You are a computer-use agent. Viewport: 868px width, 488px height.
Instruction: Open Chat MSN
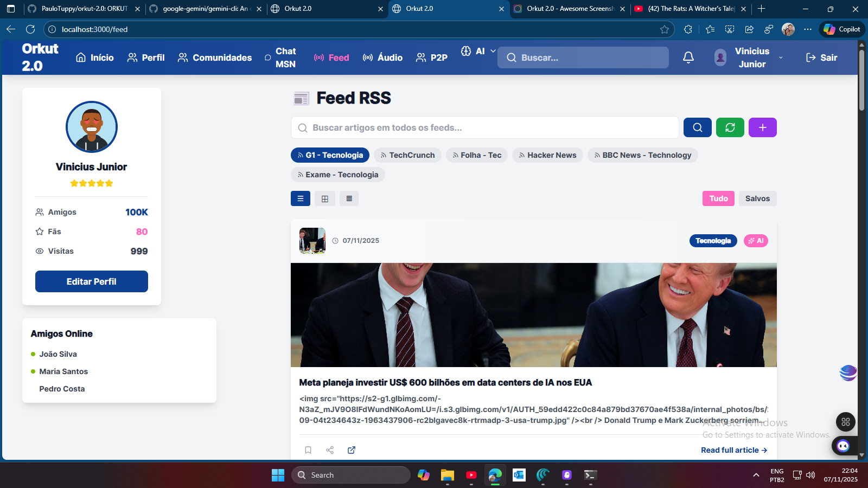[280, 57]
